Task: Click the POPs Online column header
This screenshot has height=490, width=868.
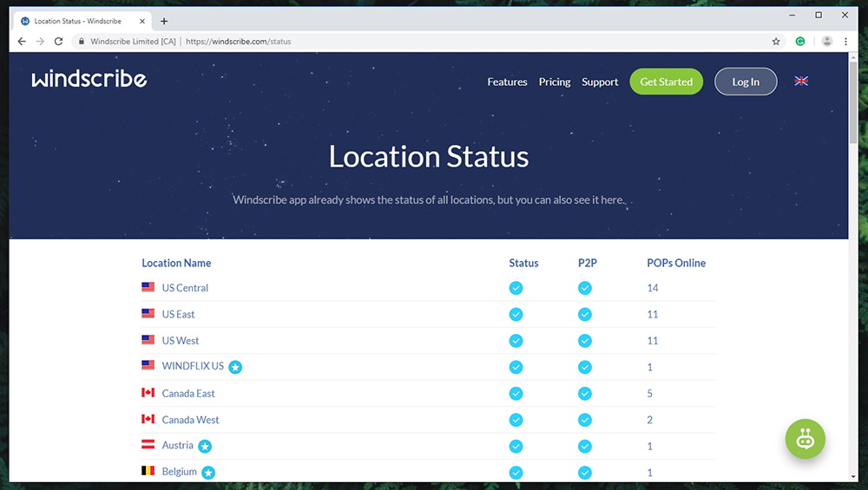Action: [x=676, y=264]
